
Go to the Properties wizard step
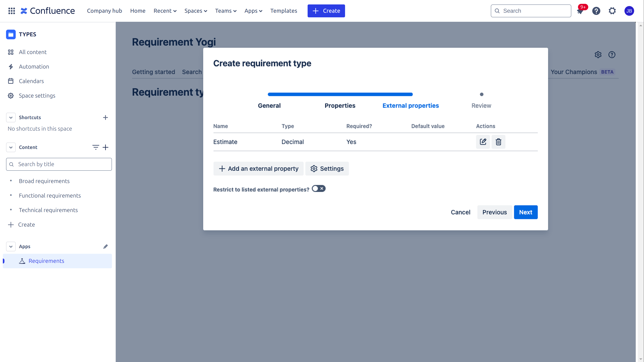click(x=340, y=105)
